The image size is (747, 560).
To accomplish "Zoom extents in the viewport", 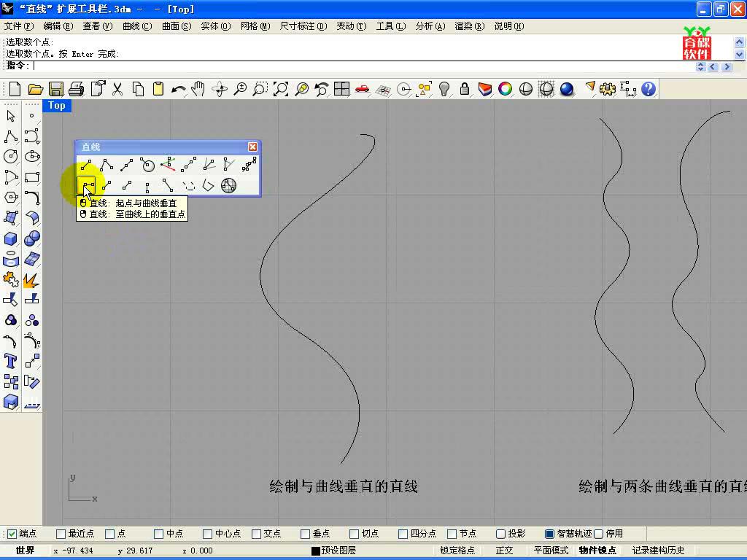I will click(281, 89).
